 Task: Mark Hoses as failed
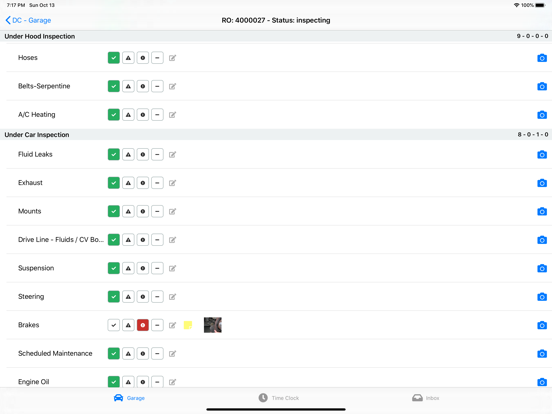(143, 58)
